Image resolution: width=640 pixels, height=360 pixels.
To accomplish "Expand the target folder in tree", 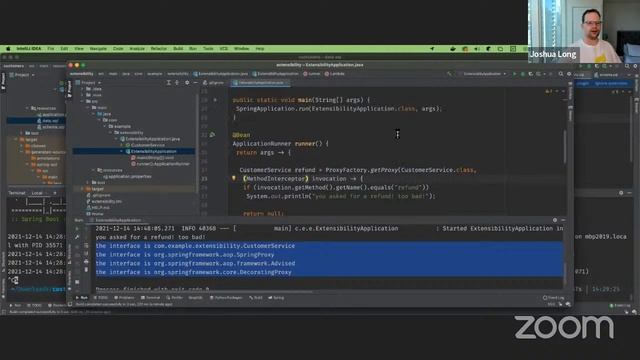I will (x=82, y=189).
